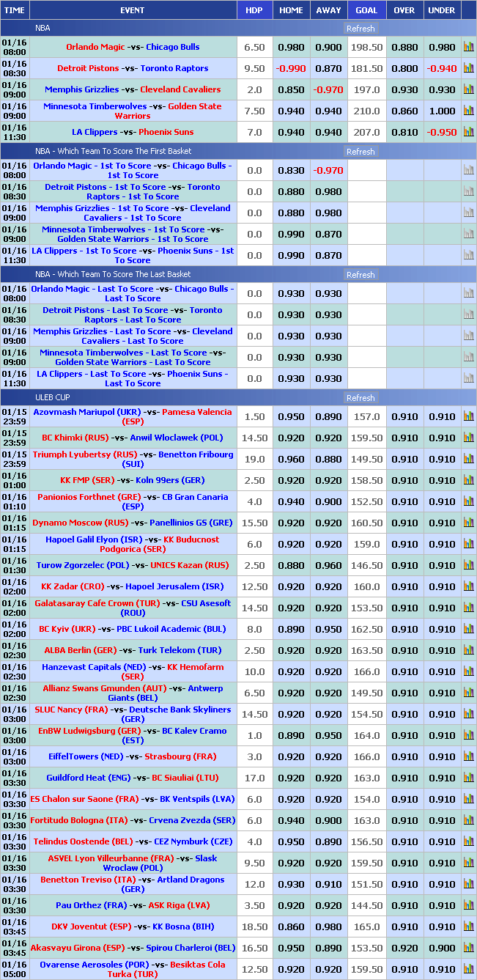Viewport: 477px width, 980px height.
Task: Open stats chart icon for Orlando Magic vs Chicago Bulls
Action: (468, 47)
